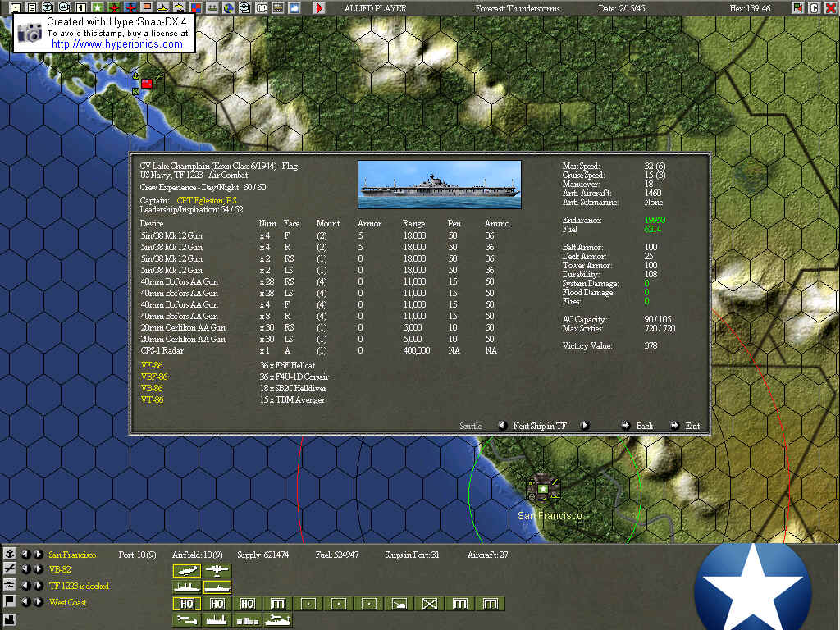This screenshot has height=630, width=840.
Task: Previous command arrow beside West Coast
Action: click(x=25, y=601)
